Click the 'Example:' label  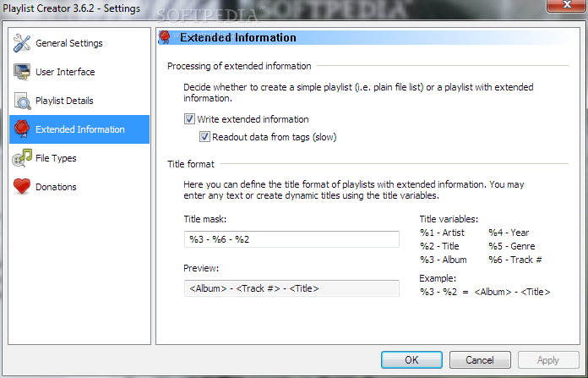coord(438,278)
